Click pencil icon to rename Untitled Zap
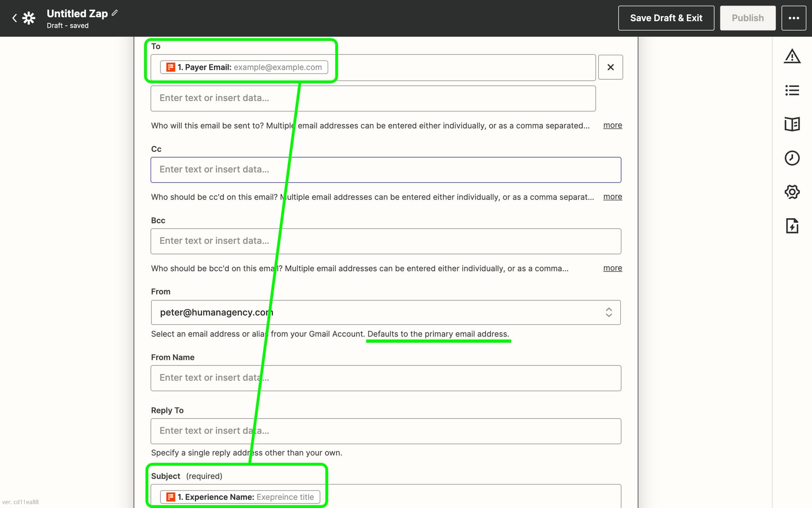Image resolution: width=812 pixels, height=508 pixels. (115, 13)
